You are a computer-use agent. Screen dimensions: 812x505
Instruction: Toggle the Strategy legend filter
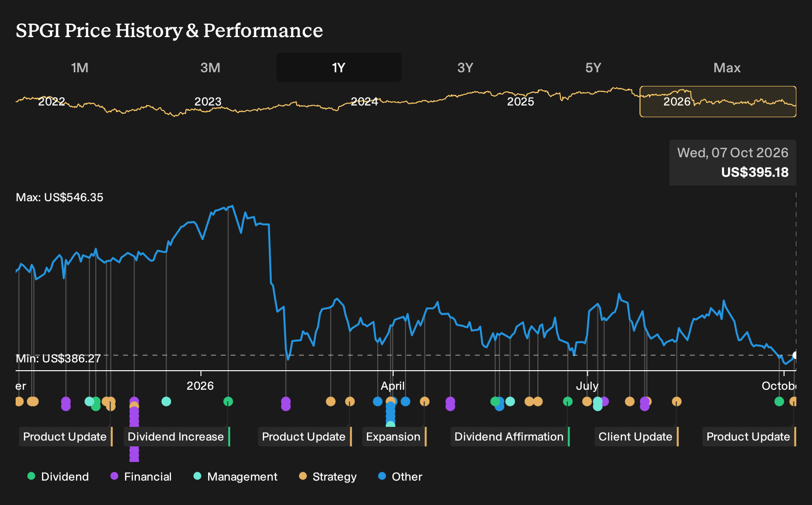328,477
